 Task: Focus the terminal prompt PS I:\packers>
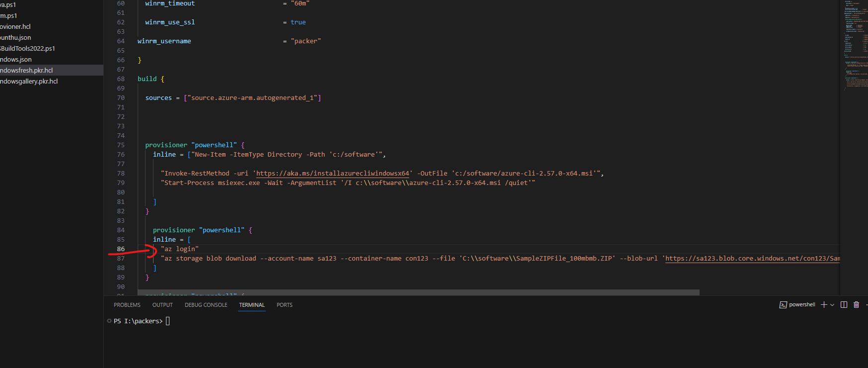click(x=138, y=321)
